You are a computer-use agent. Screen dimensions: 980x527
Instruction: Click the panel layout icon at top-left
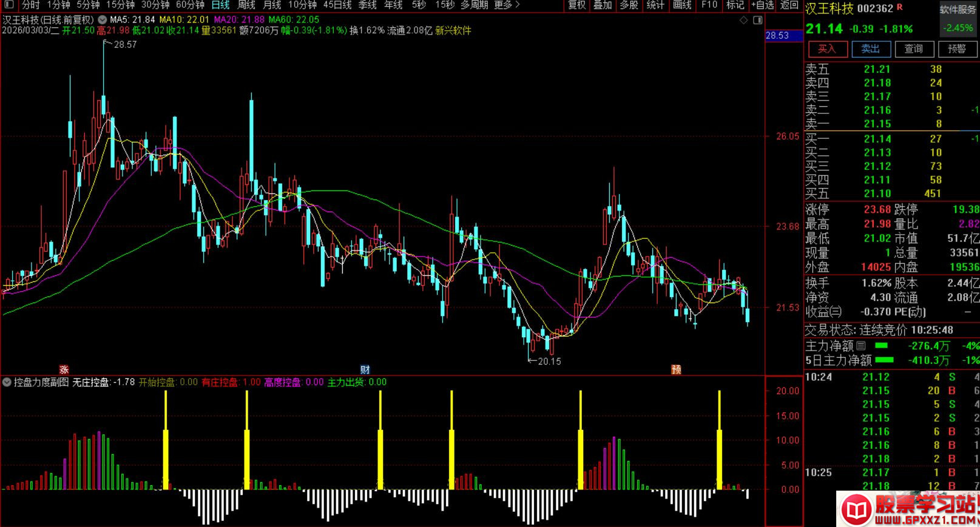[8, 5]
